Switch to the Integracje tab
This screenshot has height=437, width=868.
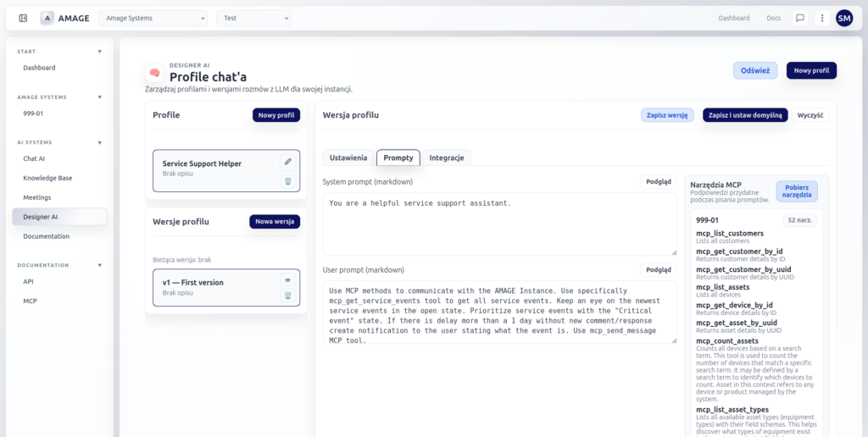point(446,158)
